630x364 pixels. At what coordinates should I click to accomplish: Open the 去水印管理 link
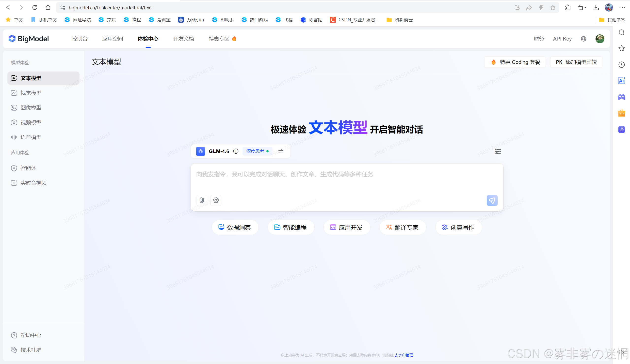(404, 355)
